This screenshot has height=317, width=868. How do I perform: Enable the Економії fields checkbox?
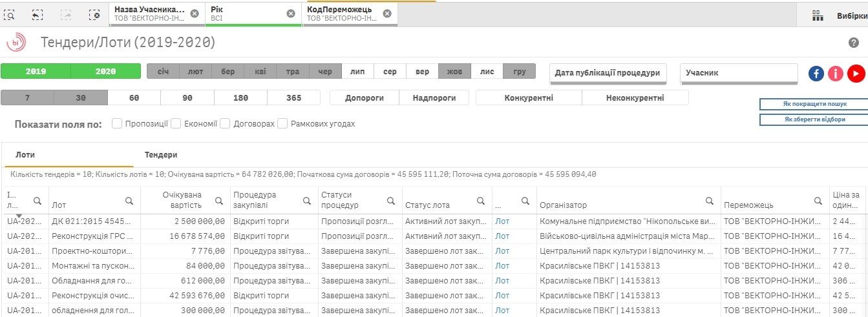[176, 123]
